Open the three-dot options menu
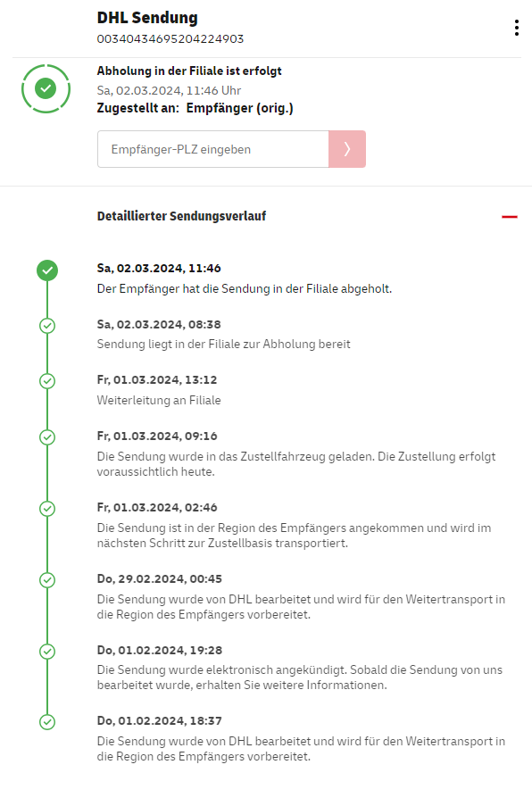The image size is (532, 798). [516, 28]
